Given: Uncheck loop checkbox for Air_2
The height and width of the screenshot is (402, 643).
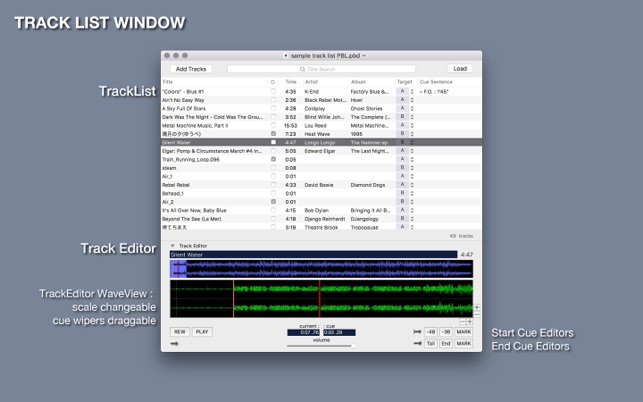Looking at the screenshot, I should (273, 202).
